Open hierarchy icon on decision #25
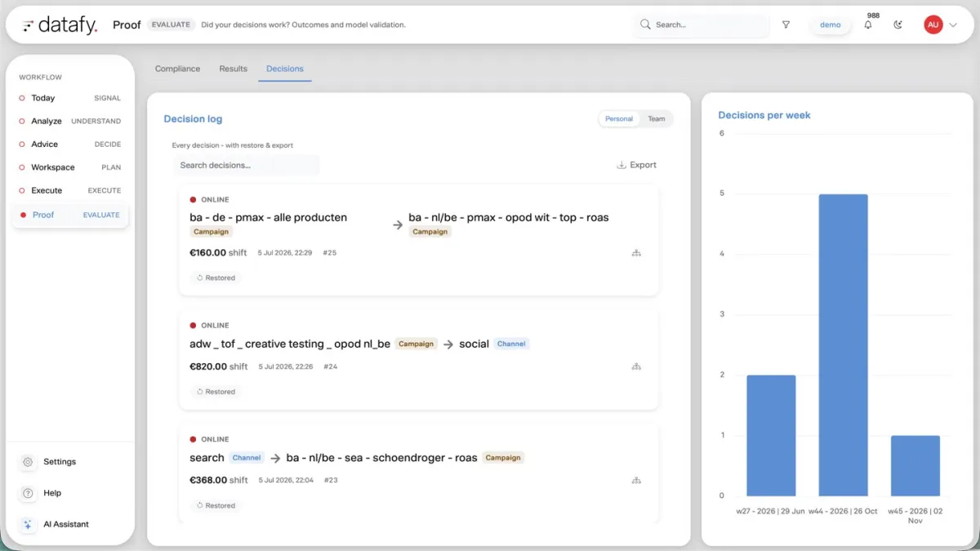 (x=636, y=253)
